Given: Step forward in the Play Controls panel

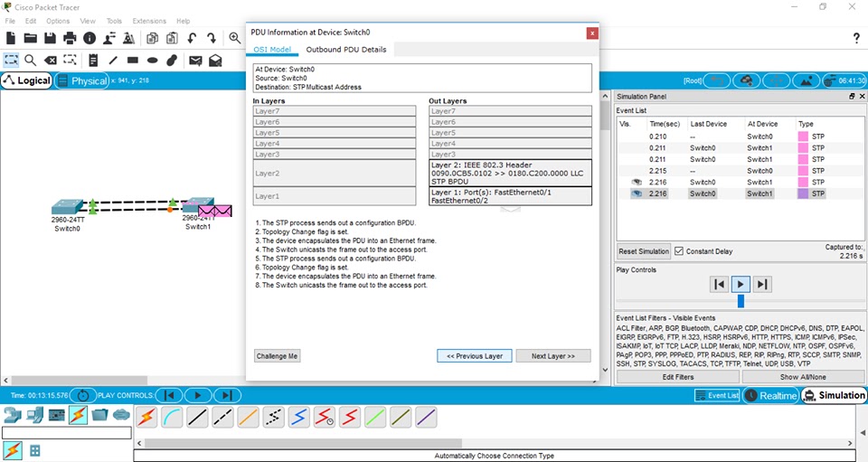Looking at the screenshot, I should 761,285.
